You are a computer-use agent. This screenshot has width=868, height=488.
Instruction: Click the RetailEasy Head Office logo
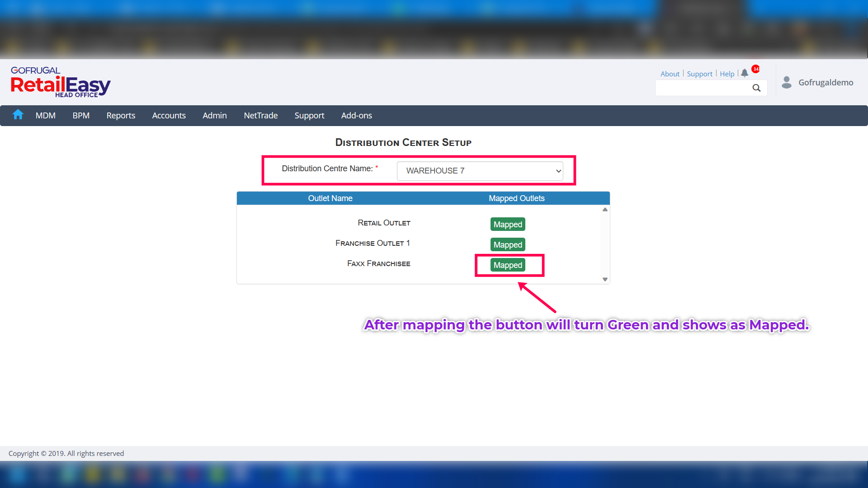(x=60, y=82)
